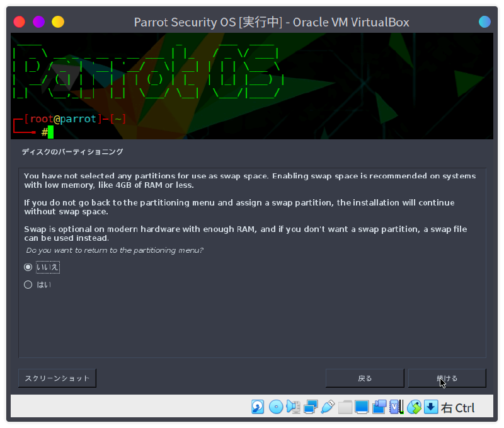
Task: Click the keyboard capture arrow icon
Action: 431,407
